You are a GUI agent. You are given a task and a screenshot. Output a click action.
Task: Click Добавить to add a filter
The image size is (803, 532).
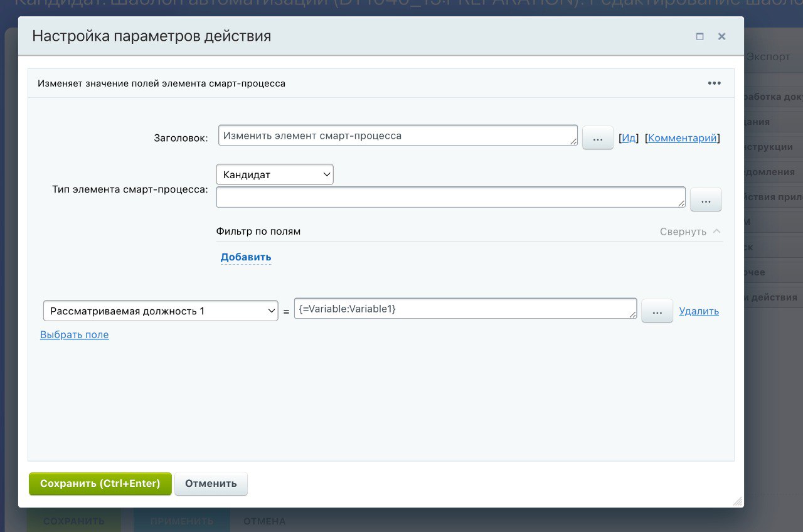tap(246, 257)
